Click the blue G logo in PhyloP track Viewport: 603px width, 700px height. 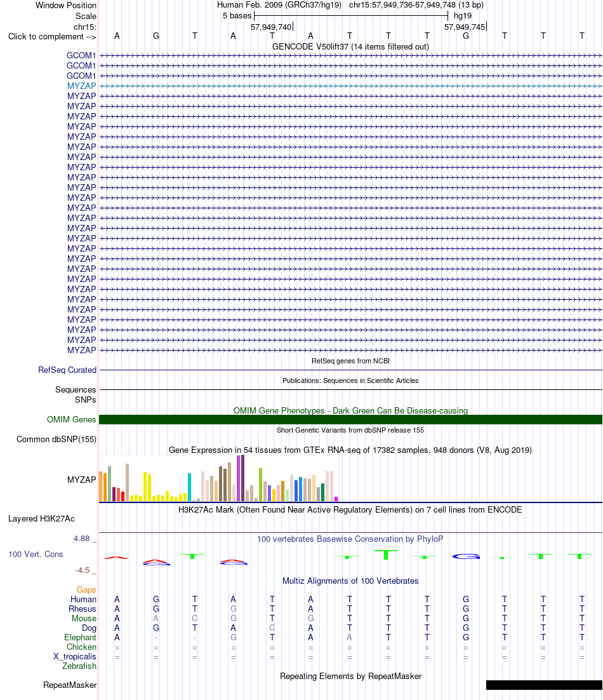pyautogui.click(x=466, y=556)
